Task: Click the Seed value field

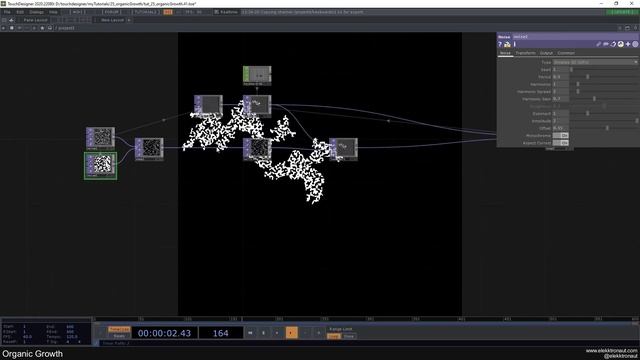Action: tap(560, 69)
